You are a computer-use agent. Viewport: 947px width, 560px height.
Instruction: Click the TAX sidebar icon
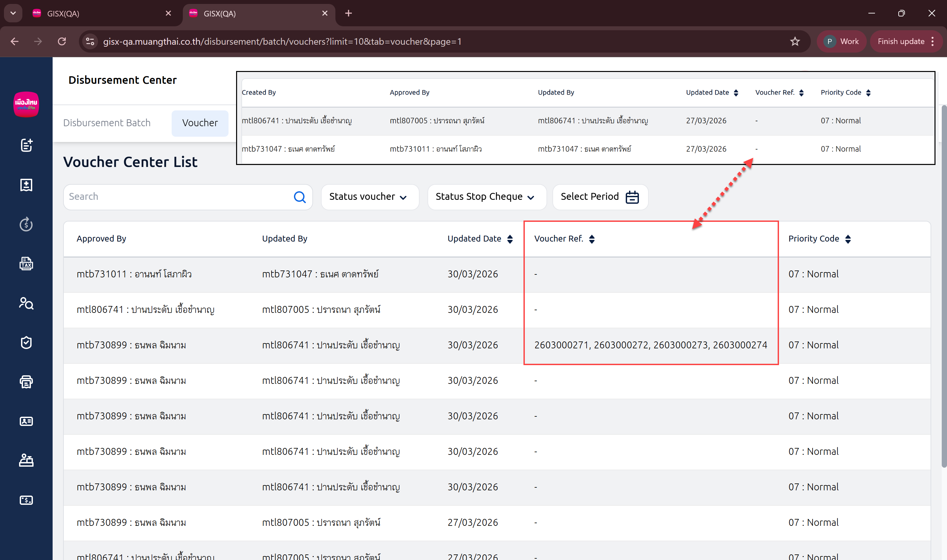tap(26, 264)
